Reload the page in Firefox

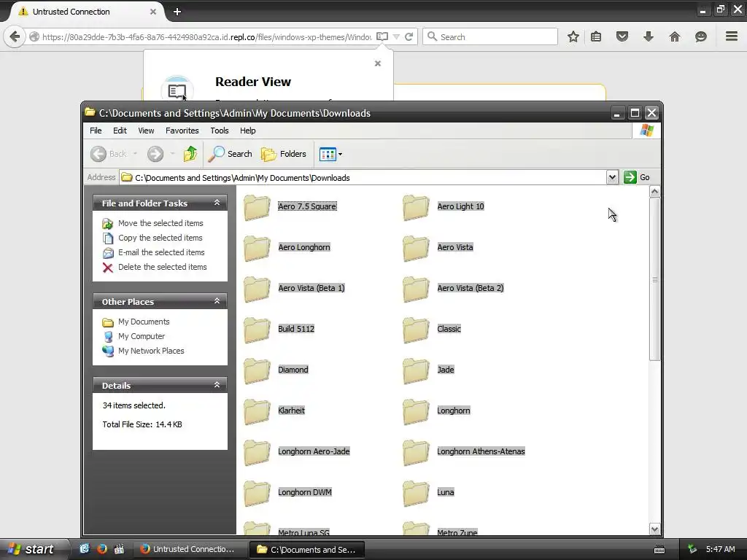(409, 36)
